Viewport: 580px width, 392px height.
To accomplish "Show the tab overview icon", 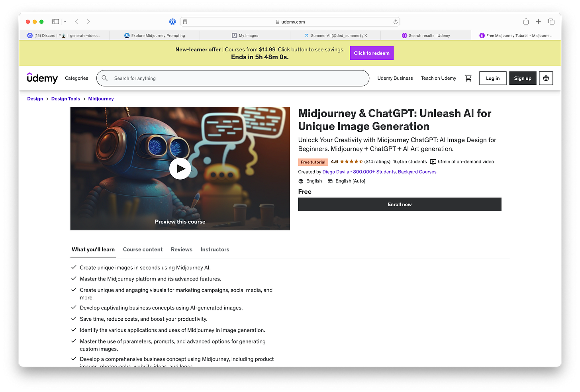I will (x=551, y=22).
